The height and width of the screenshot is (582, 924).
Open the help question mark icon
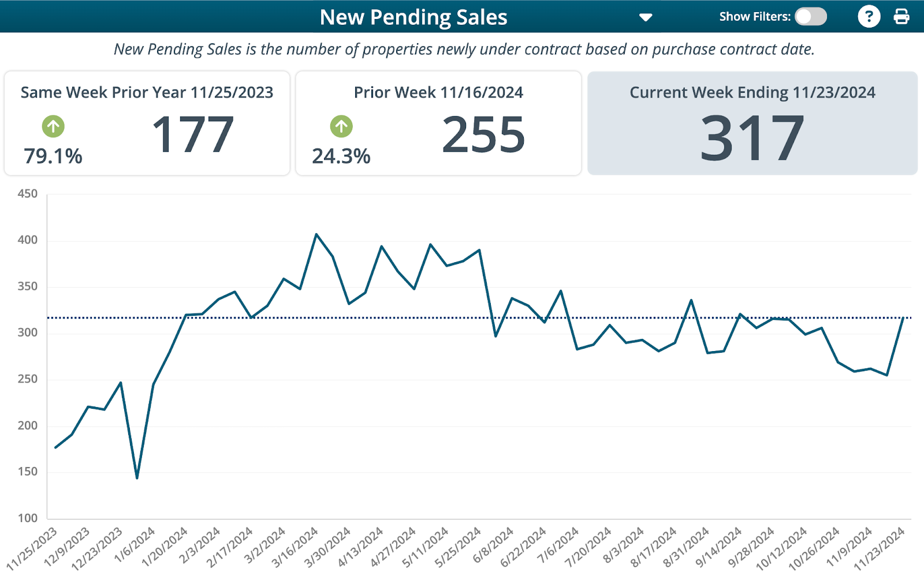(869, 16)
